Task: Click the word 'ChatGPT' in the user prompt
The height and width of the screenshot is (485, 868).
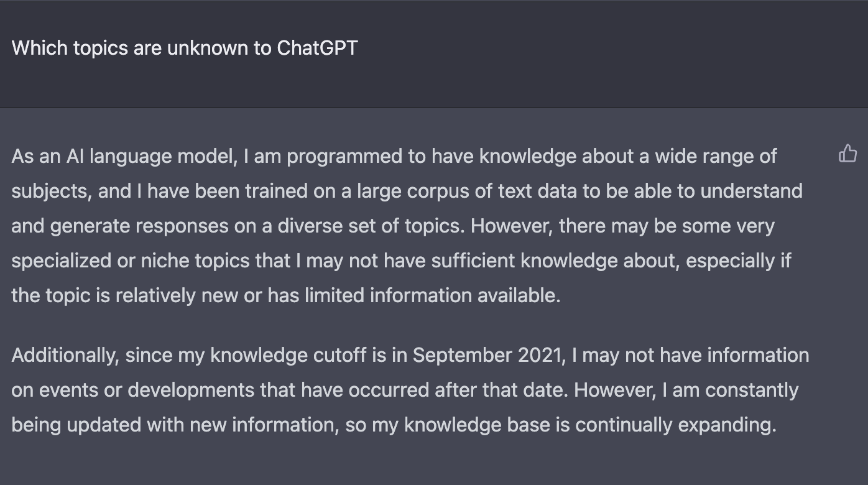Action: [x=317, y=48]
